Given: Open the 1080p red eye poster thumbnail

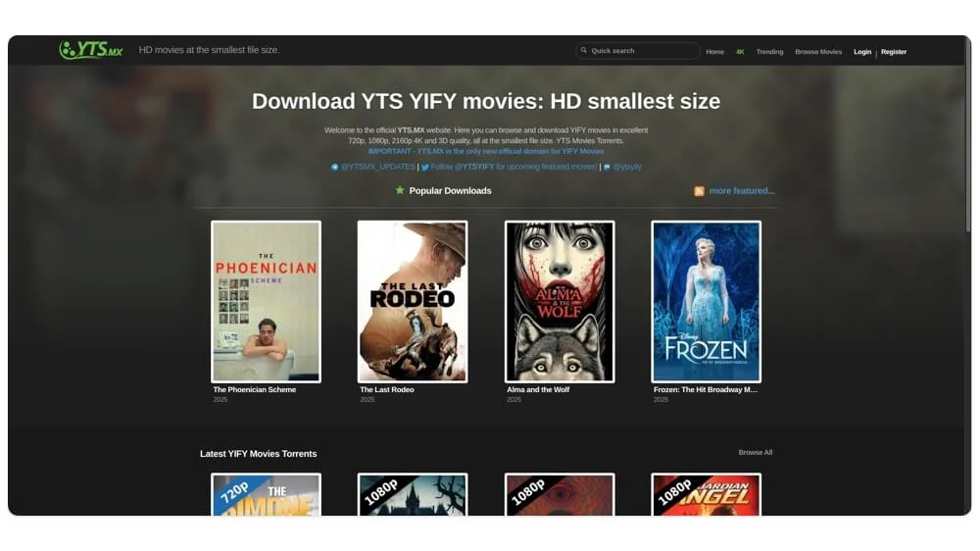Looking at the screenshot, I should (x=560, y=495).
